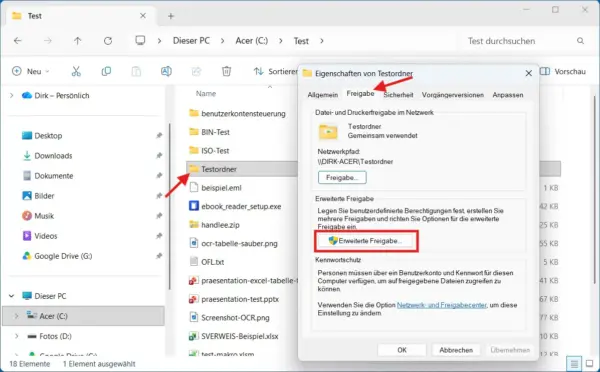Switch to the Anpassen tab
Viewport: 600px width, 372px height.
coord(507,95)
